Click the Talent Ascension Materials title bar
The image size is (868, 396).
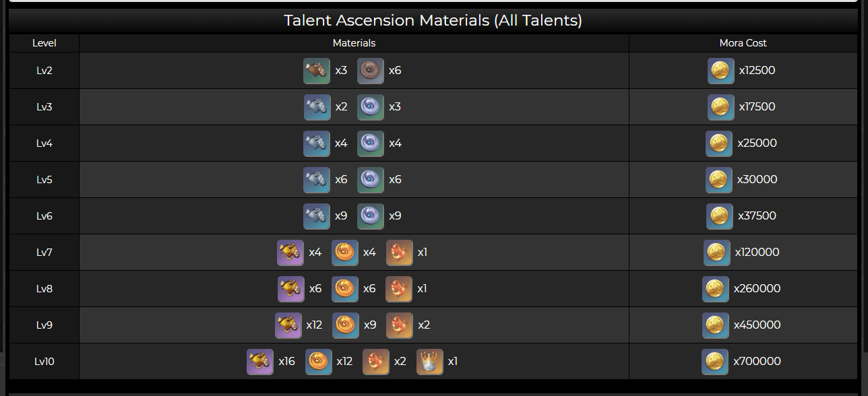pyautogui.click(x=433, y=20)
